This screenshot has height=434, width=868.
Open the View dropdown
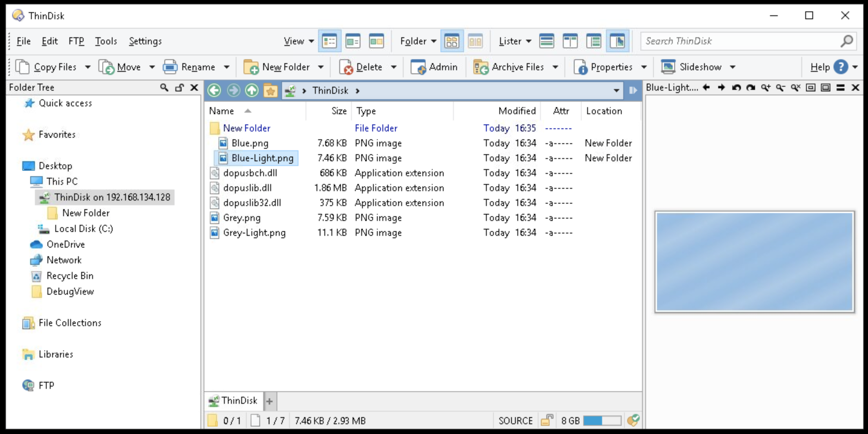[x=299, y=41]
